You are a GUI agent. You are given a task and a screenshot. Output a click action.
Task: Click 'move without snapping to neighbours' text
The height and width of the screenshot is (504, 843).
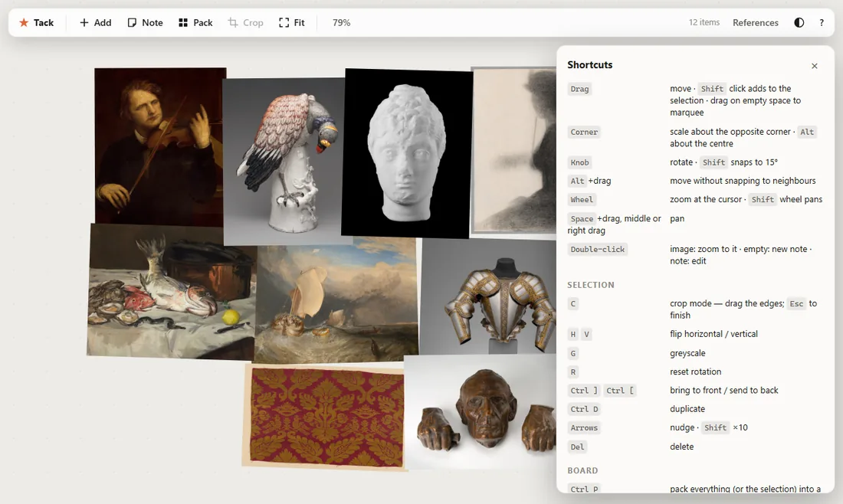(x=743, y=181)
